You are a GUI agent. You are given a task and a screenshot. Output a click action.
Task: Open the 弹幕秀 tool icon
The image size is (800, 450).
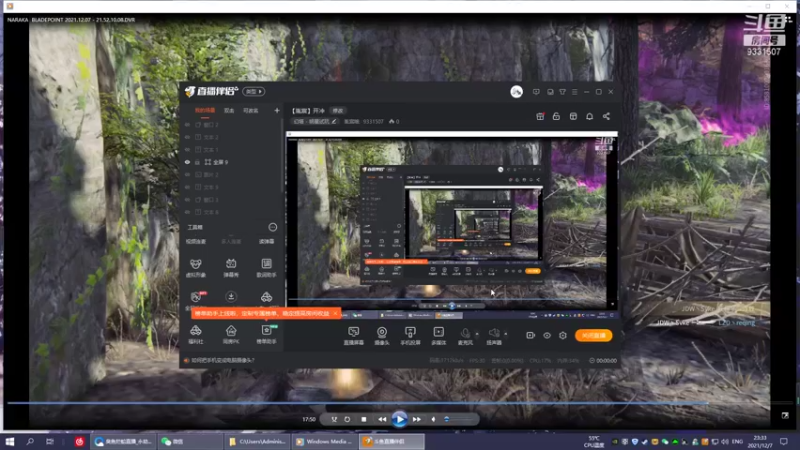click(231, 267)
